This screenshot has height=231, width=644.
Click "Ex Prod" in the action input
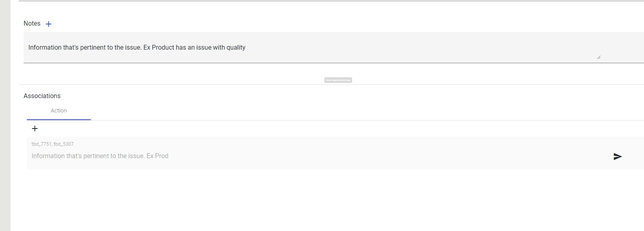(157, 156)
